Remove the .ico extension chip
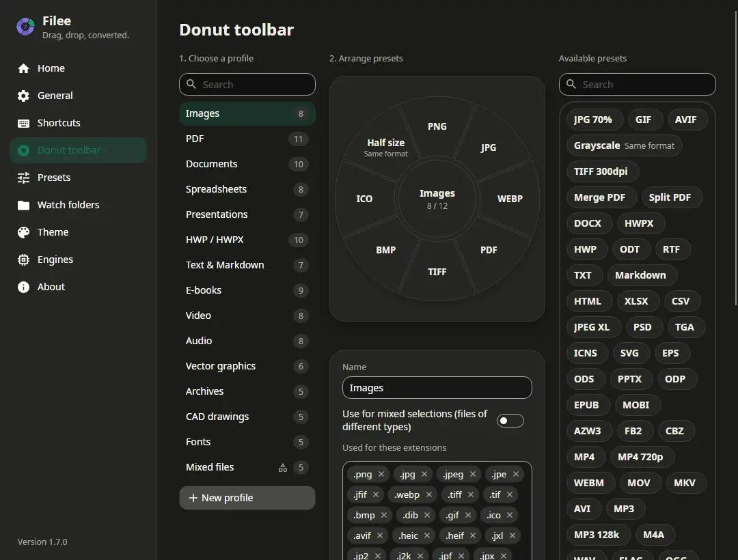Viewport: 738px width, 560px height. point(510,516)
